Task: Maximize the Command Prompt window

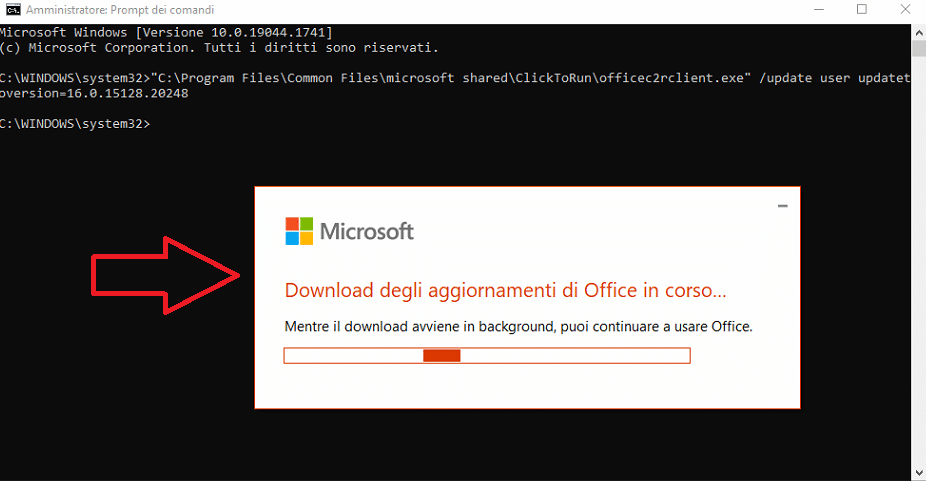Action: [862, 9]
